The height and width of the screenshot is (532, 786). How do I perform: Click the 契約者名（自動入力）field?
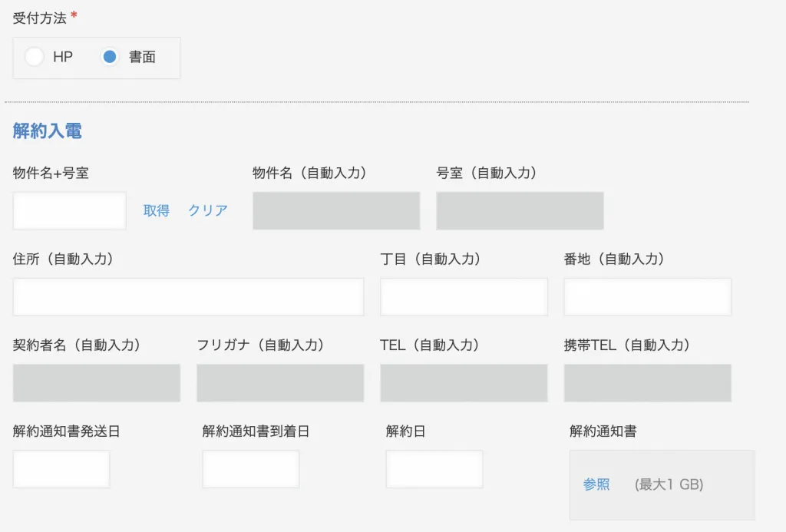click(97, 383)
